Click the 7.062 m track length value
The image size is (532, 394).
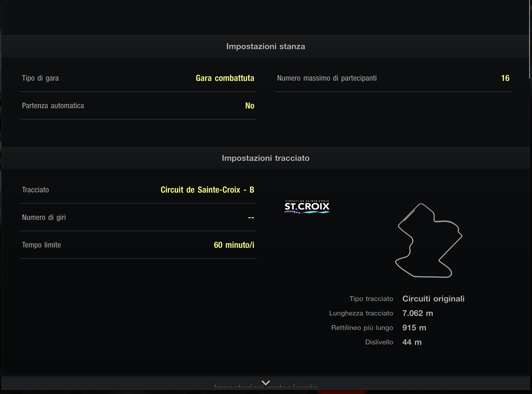click(x=417, y=313)
